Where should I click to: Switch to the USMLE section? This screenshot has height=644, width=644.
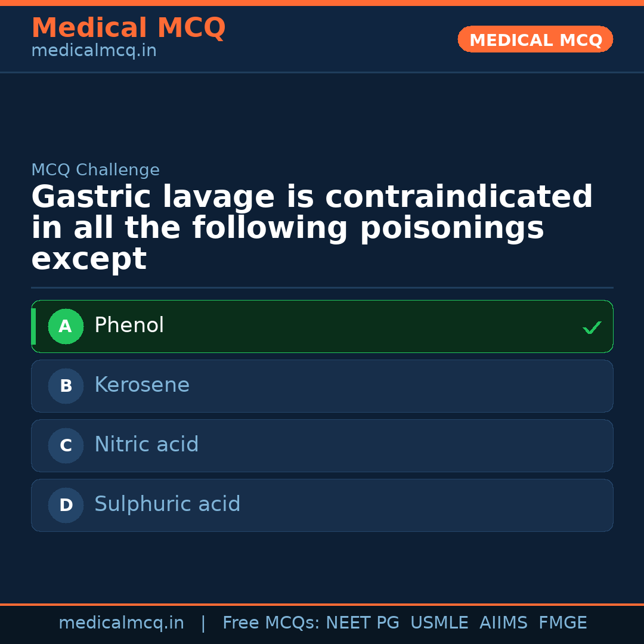[439, 623]
